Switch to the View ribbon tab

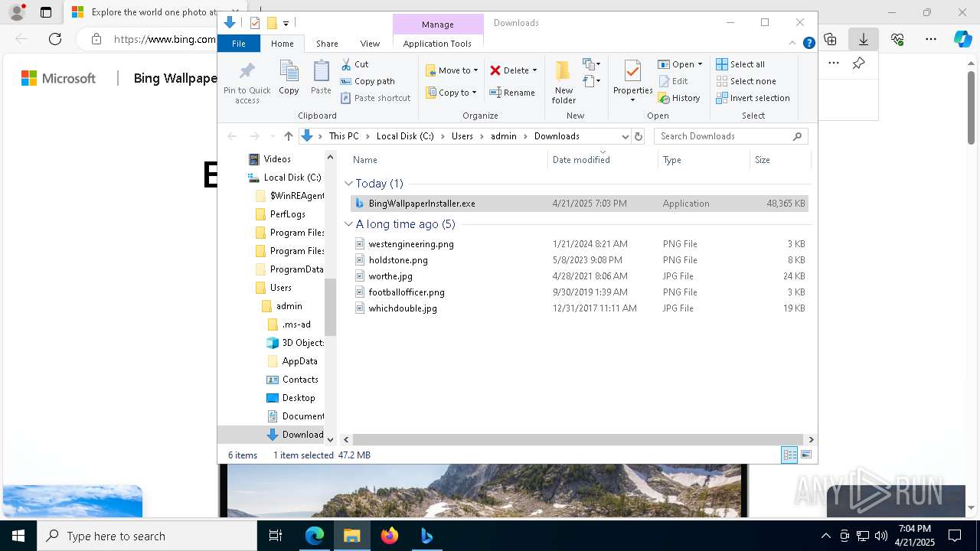370,44
